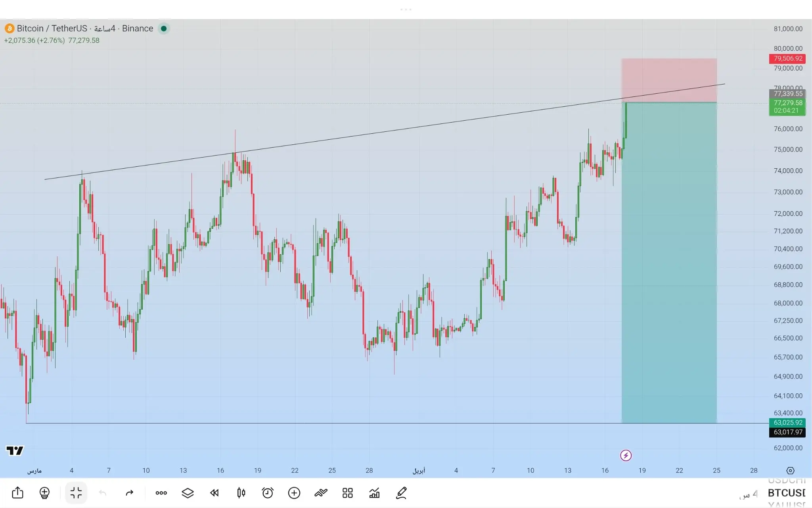The width and height of the screenshot is (812, 508).
Task: Open the layout grid selector
Action: [x=348, y=493]
